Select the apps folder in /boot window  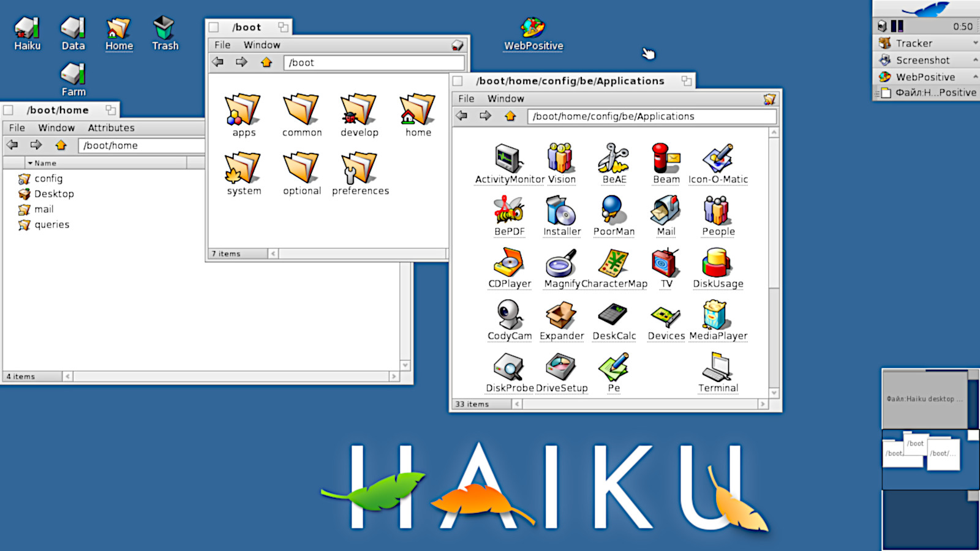pos(243,110)
